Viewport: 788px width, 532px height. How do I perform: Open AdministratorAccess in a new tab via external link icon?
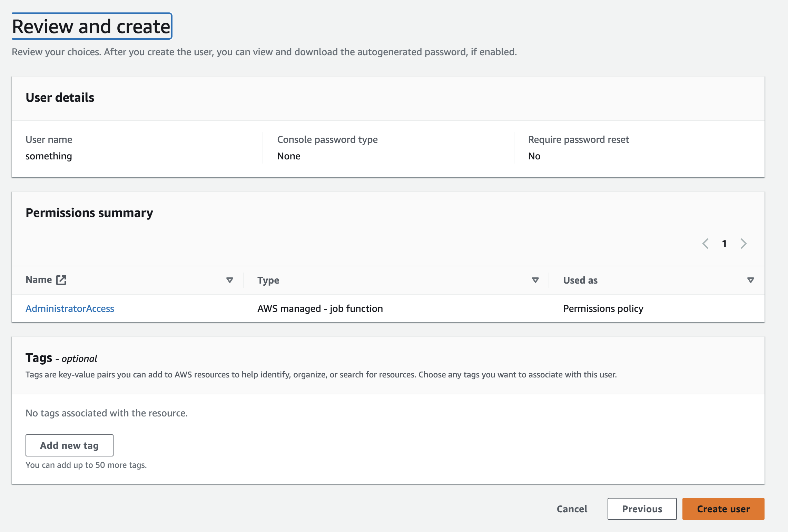[61, 280]
